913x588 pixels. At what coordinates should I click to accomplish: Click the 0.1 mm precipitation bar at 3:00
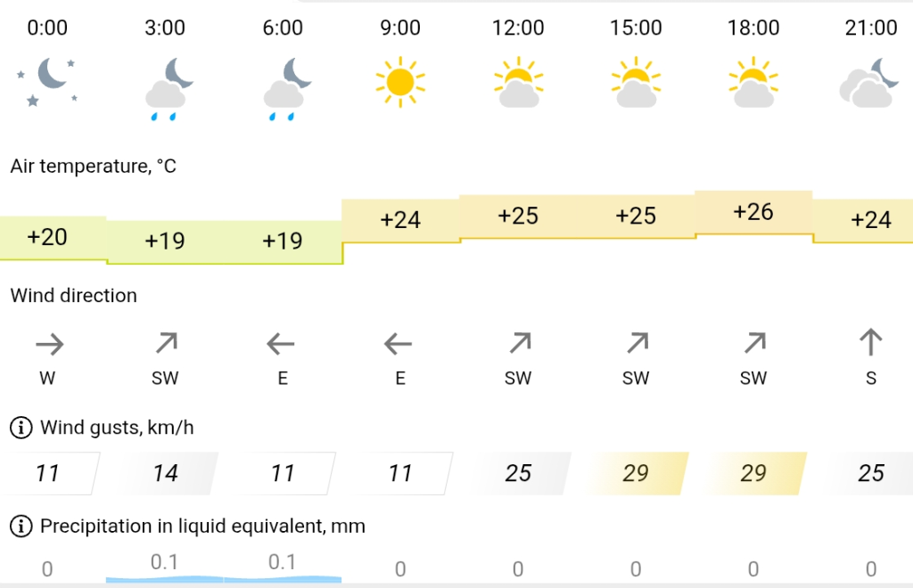(x=165, y=568)
